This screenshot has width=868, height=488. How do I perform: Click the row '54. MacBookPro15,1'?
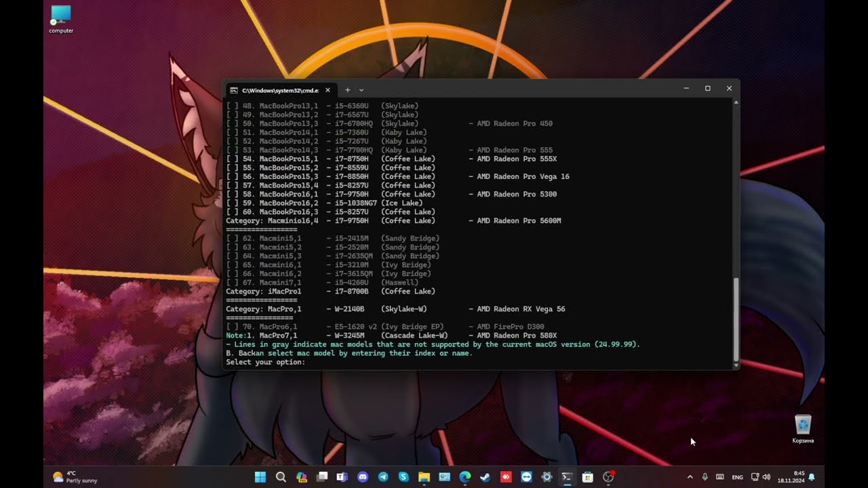(x=391, y=159)
